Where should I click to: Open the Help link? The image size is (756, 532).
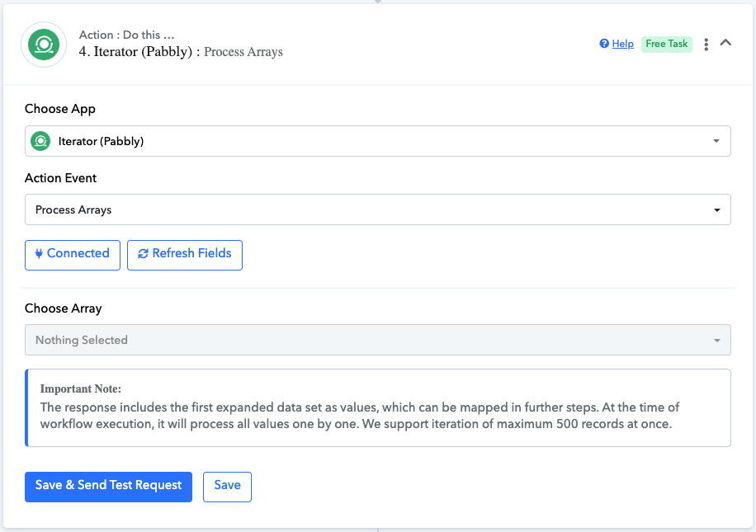pyautogui.click(x=622, y=44)
